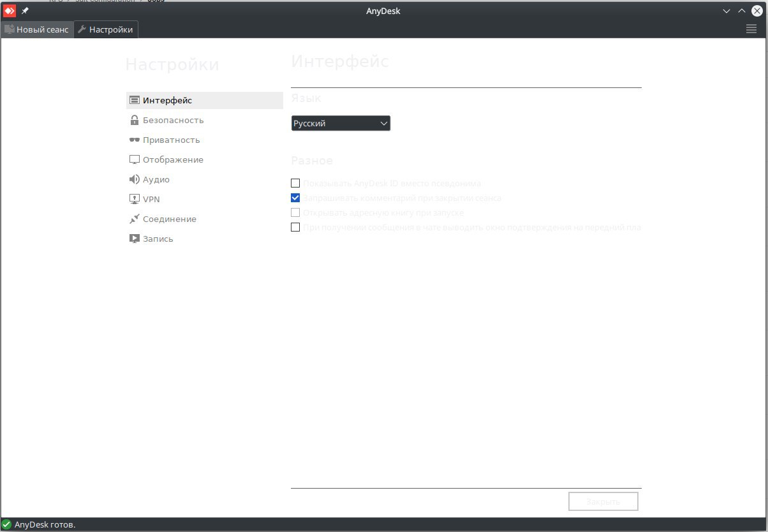Toggle 'Открывать адресную книгу при запуске' checkbox
The image size is (768, 532).
point(295,212)
